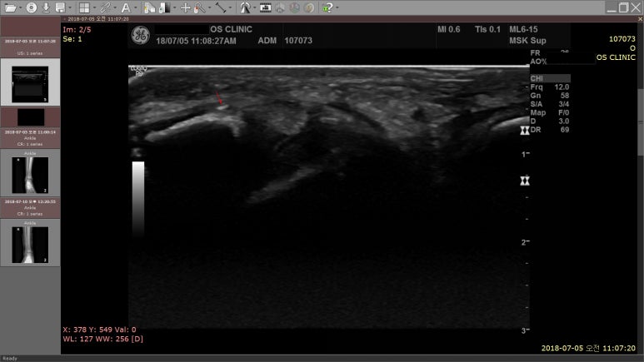Select the zoom magnifier tool
Image resolution: width=644 pixels, height=362 pixels.
tap(199, 7)
